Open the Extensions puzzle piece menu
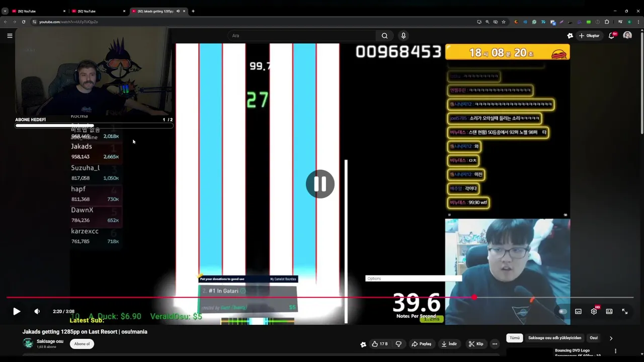This screenshot has width=644, height=362. tap(607, 22)
